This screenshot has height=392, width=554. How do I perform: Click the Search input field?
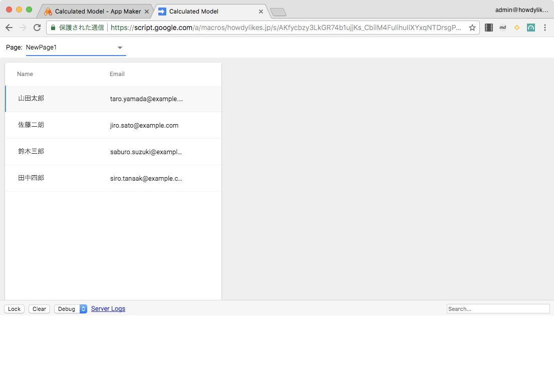498,309
